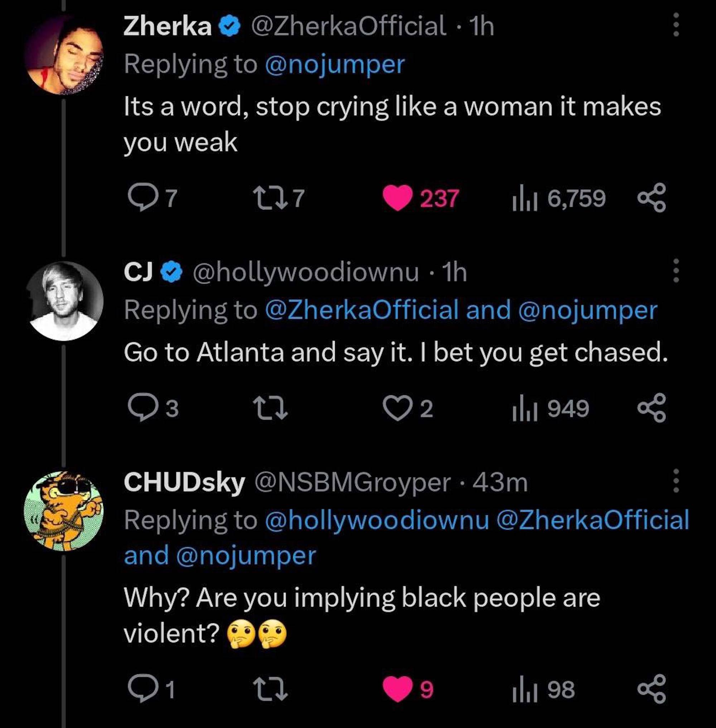Retweet Zherka's tweet
Screen dimensions: 716x728
(270, 198)
